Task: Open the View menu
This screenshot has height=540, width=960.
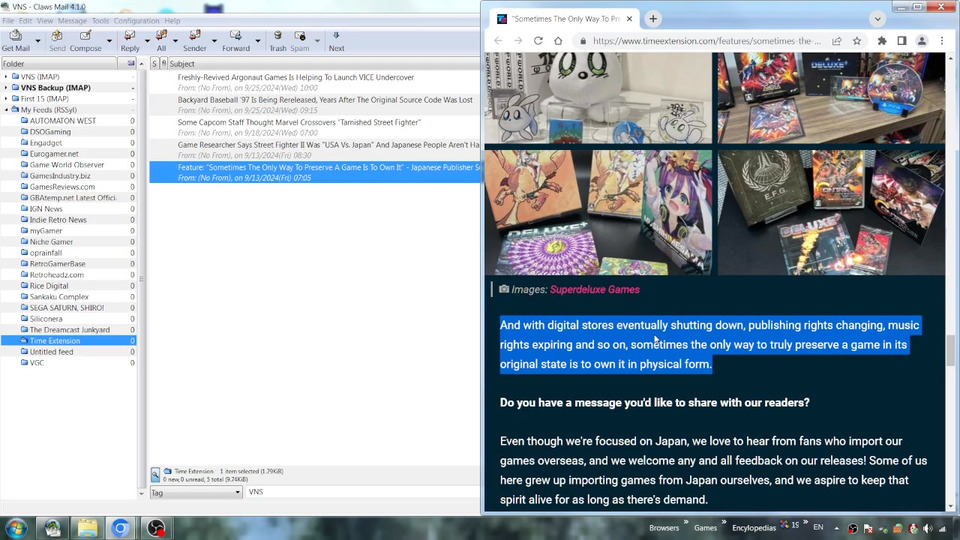Action: point(45,21)
